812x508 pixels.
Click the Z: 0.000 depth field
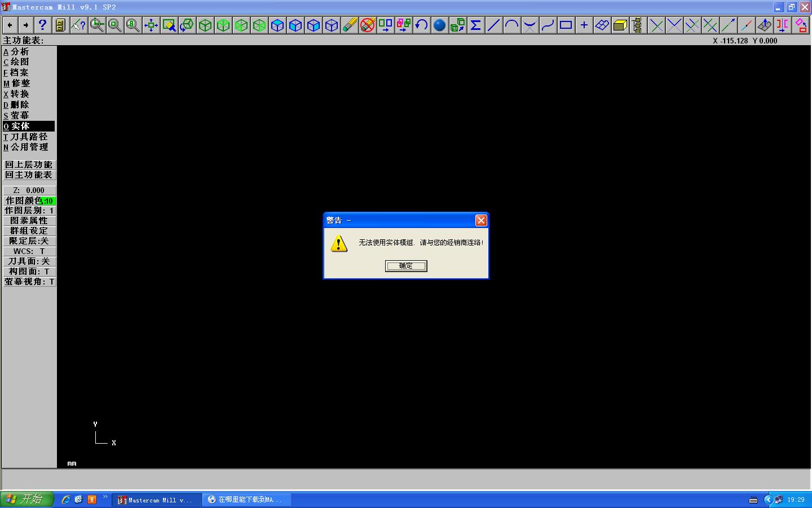click(29, 190)
